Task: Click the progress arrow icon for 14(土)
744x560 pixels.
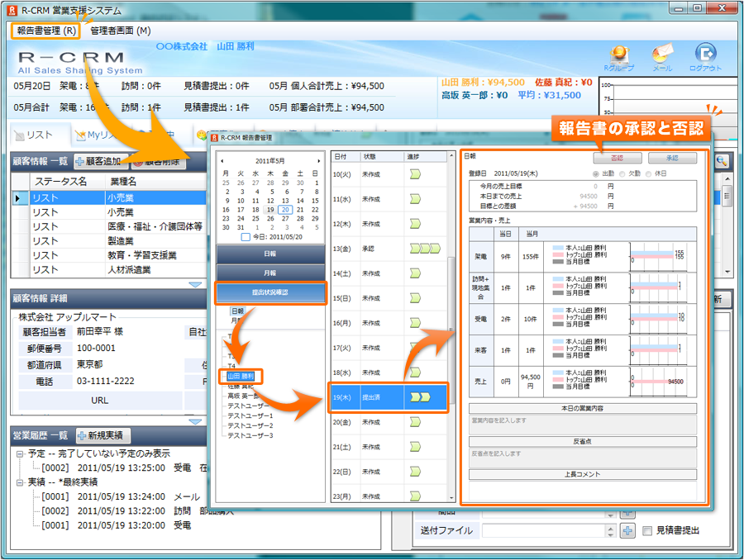Action: 415,273
